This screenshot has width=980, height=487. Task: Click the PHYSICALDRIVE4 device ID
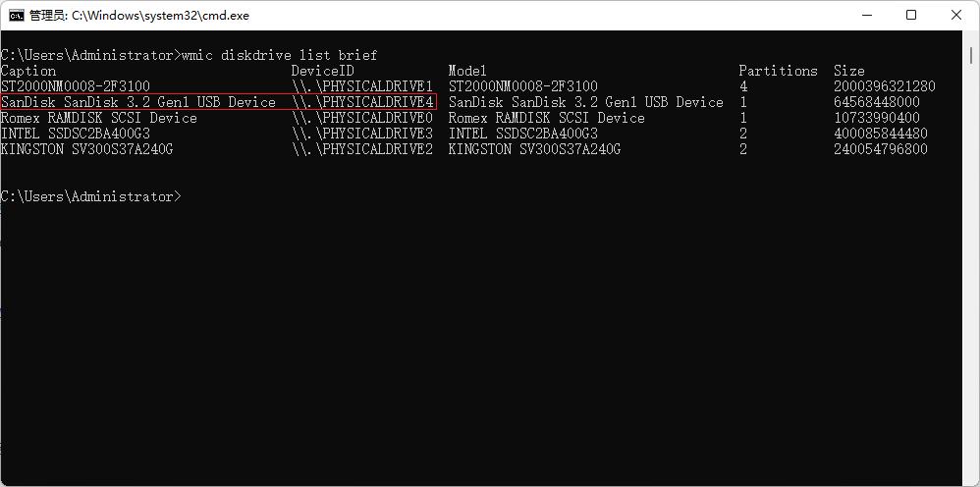[x=362, y=102]
